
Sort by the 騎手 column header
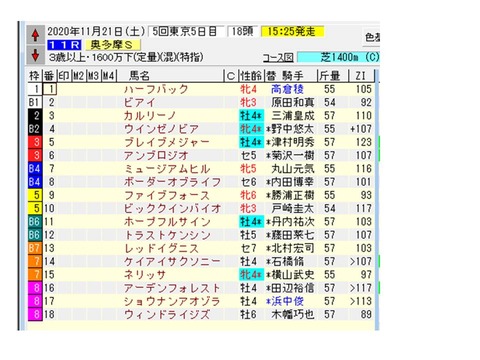pyautogui.click(x=293, y=76)
